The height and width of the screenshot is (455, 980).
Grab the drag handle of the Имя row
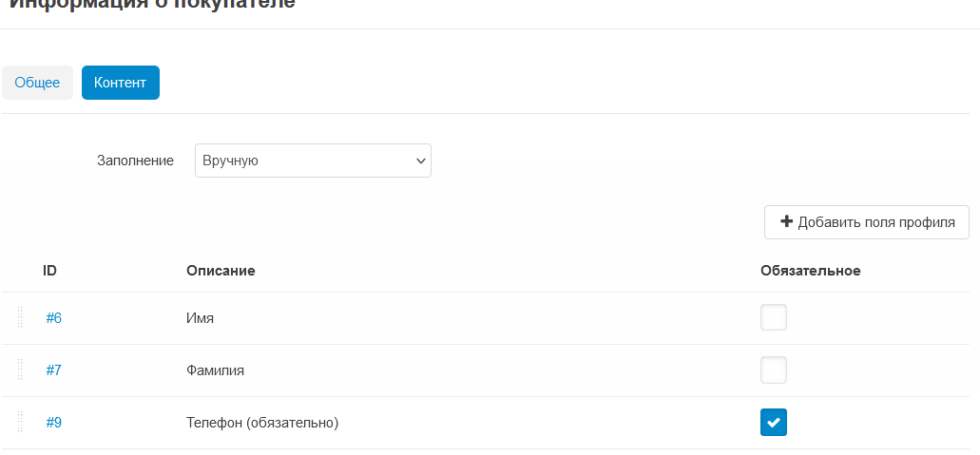pyautogui.click(x=20, y=317)
